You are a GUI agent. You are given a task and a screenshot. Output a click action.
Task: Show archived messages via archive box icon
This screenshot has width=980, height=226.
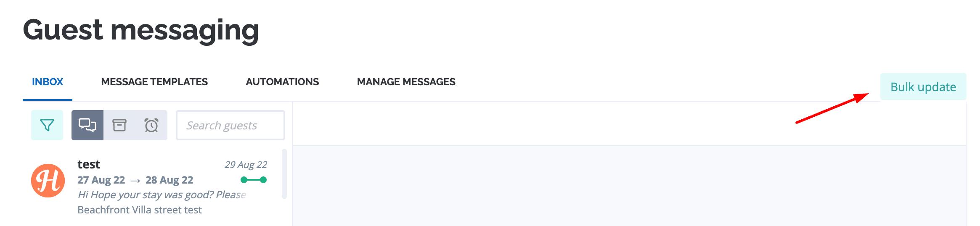(x=119, y=125)
